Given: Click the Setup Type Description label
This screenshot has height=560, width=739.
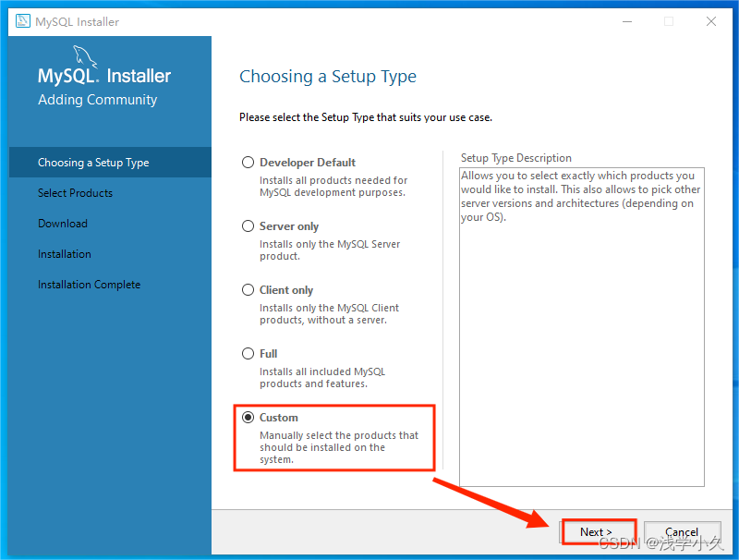Looking at the screenshot, I should (x=516, y=158).
